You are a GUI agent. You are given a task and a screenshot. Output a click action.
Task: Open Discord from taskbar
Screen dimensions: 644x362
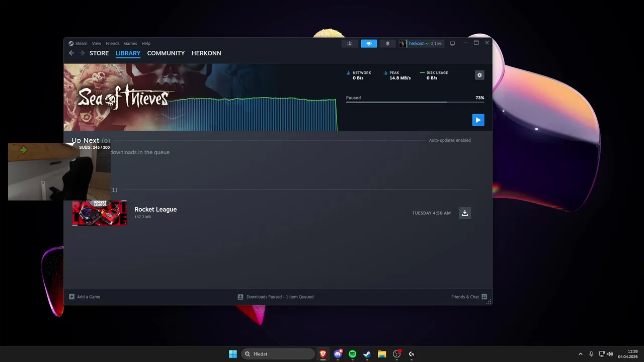point(338,354)
